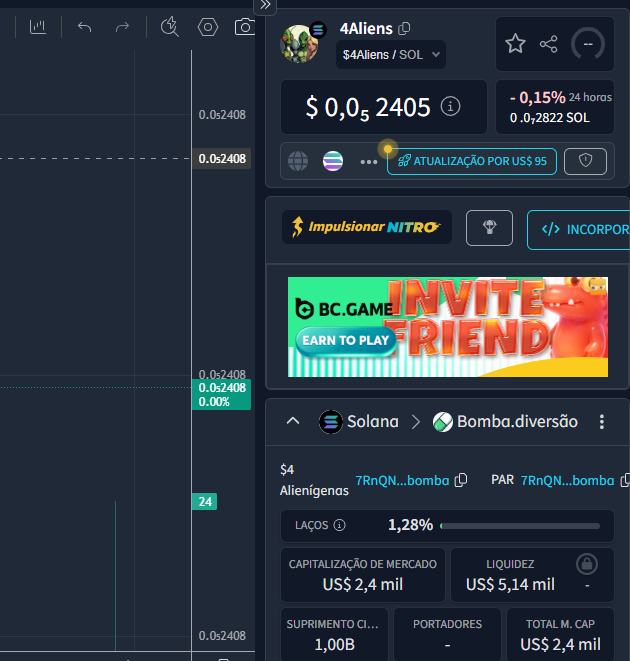The width and height of the screenshot is (630, 661).
Task: Select the SUPRIMENTO CI... value 1,00B
Action: pos(335,645)
